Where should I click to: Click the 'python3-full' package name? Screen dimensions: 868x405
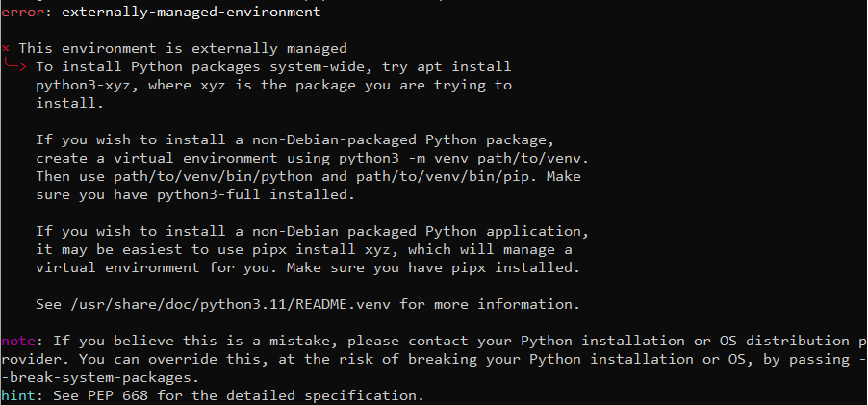click(209, 195)
